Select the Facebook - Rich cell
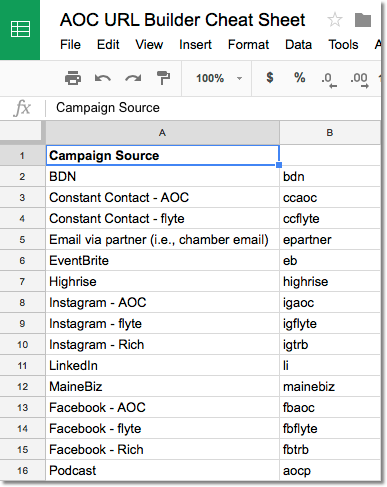Image resolution: width=387 pixels, height=487 pixels. 162,449
